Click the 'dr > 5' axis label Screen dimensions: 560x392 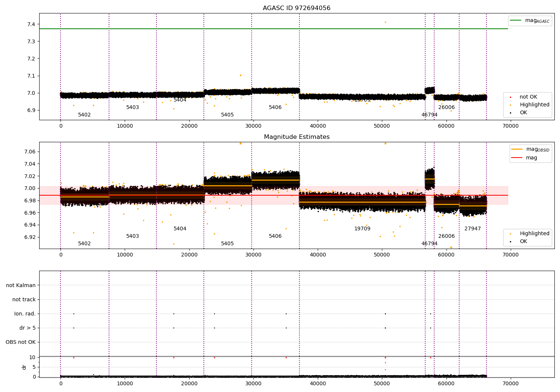(x=28, y=328)
